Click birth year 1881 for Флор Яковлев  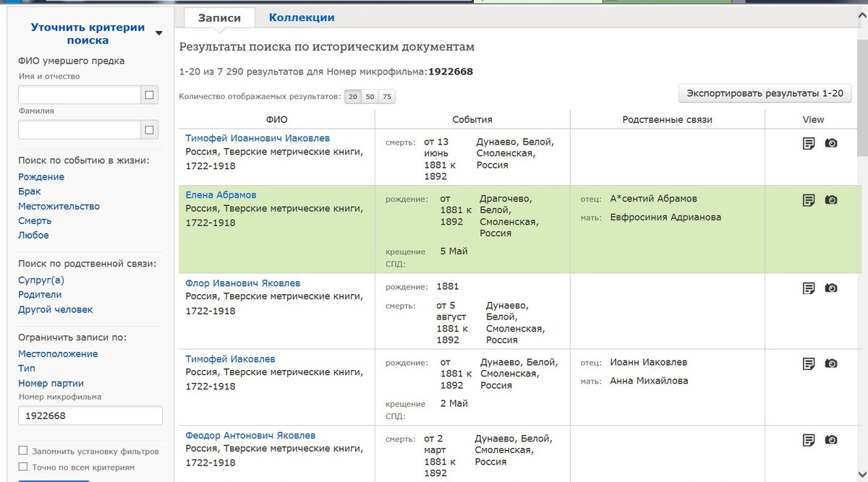point(448,286)
